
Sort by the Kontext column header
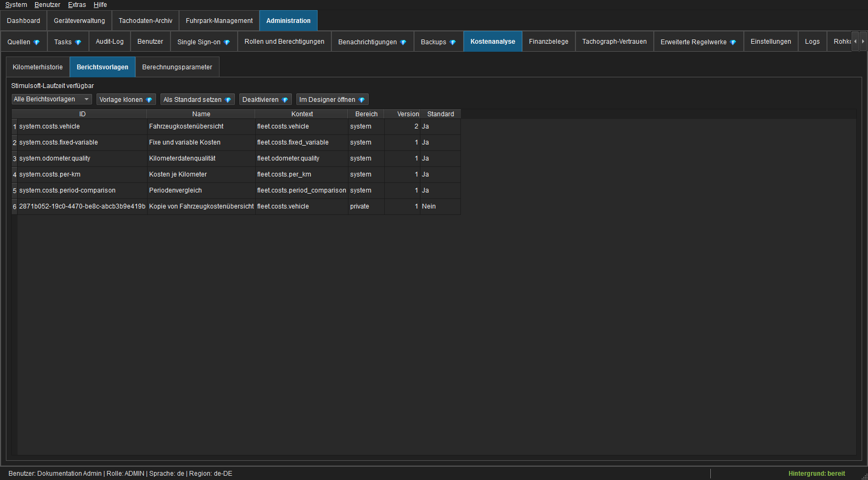click(x=302, y=114)
